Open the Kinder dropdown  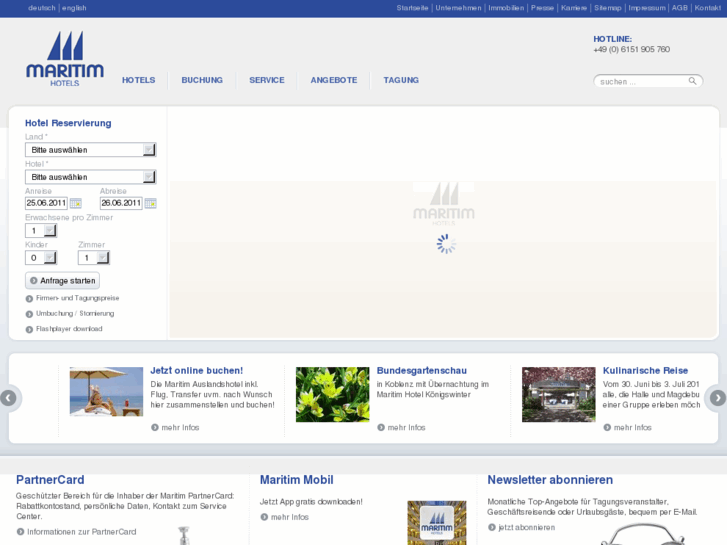[41, 257]
